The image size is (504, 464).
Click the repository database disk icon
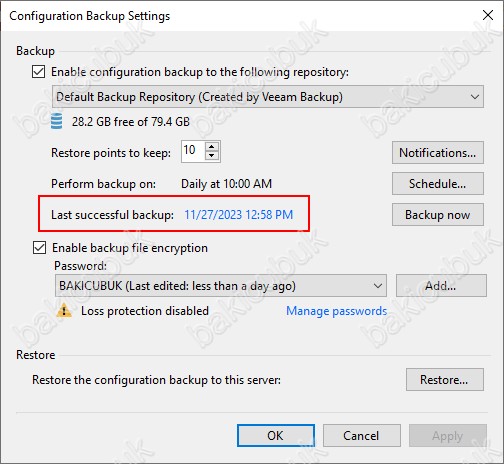[x=56, y=121]
